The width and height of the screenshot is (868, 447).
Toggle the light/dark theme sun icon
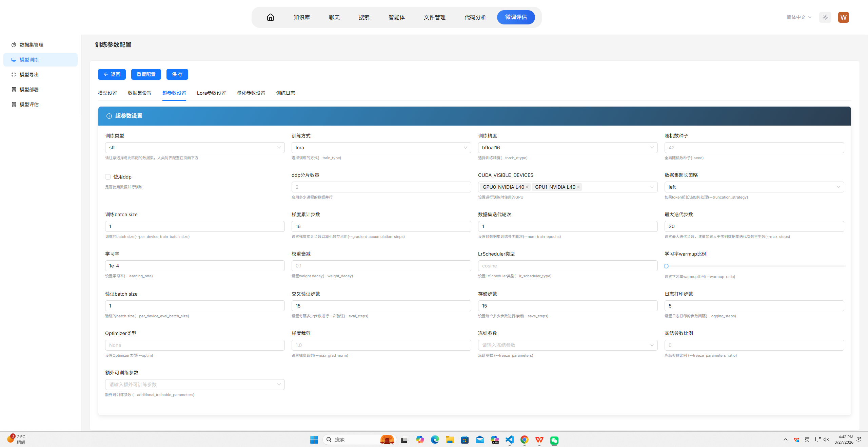click(825, 17)
